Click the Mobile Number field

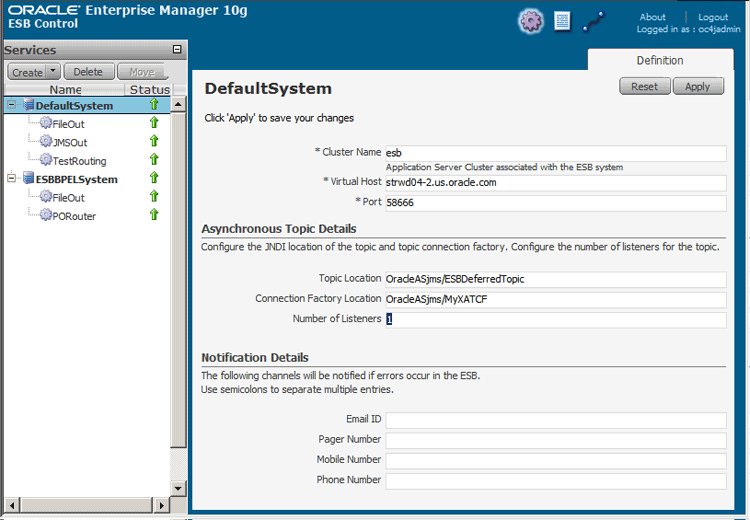[x=556, y=461]
